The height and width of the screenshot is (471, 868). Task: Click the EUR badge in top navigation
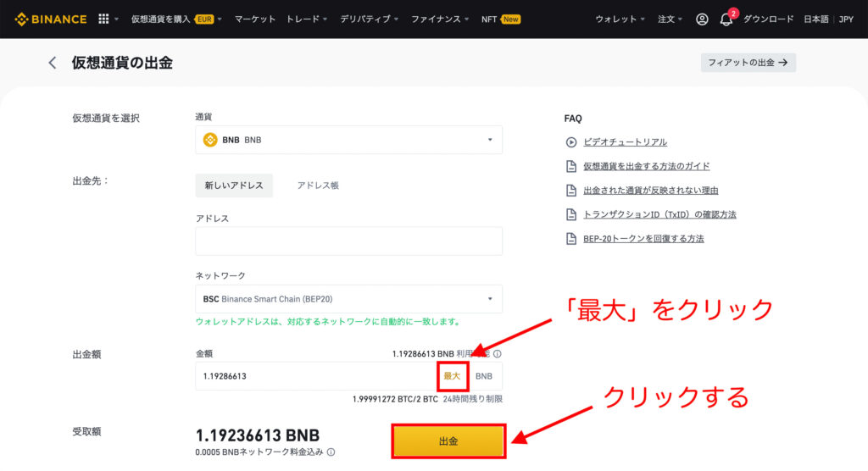click(204, 19)
